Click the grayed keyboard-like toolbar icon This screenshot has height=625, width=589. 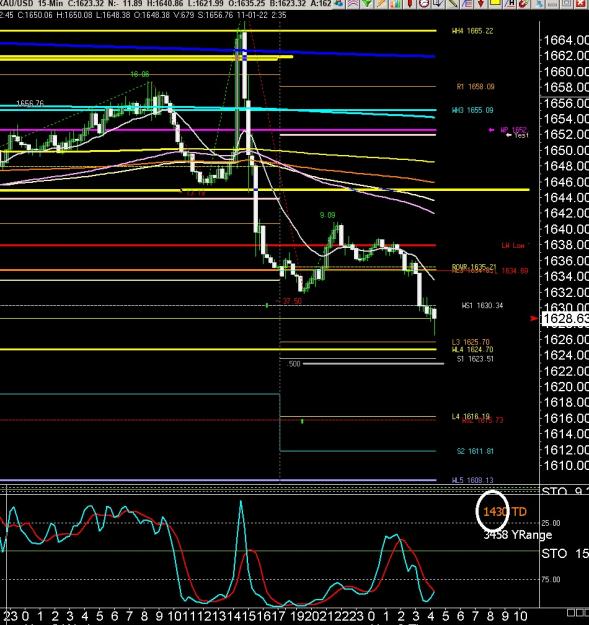(552, 4)
